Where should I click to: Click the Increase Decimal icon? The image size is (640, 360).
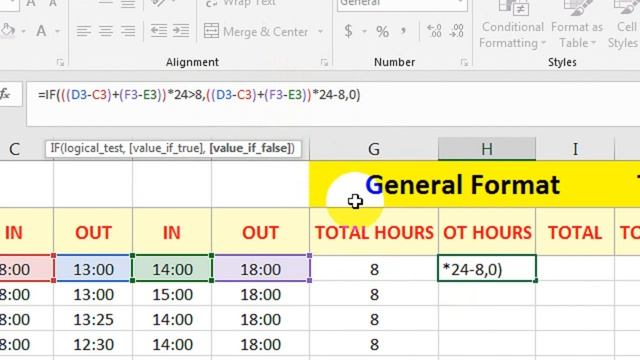click(434, 31)
